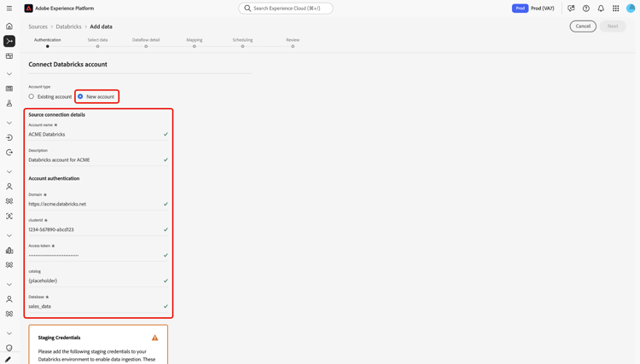Open the identity scan-person icon in sidebar
The width and height of the screenshot is (640, 364).
pos(9,216)
